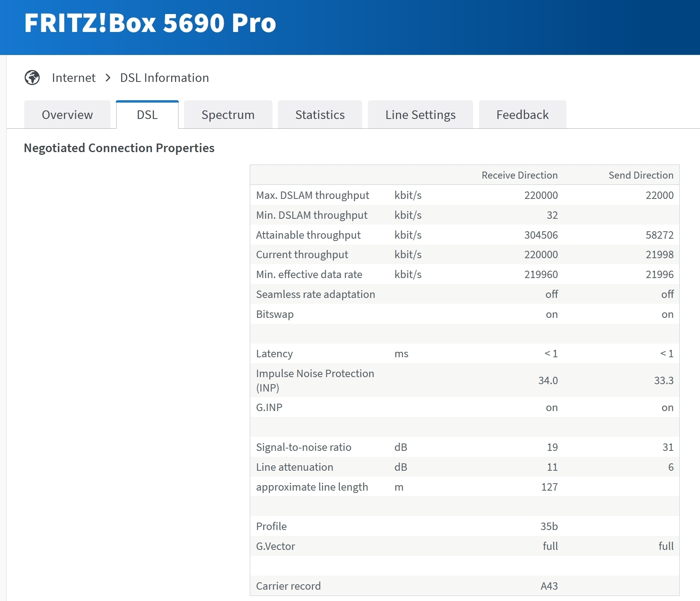Select the Seamless rate adaptation label
This screenshot has height=601, width=700.
coord(315,294)
